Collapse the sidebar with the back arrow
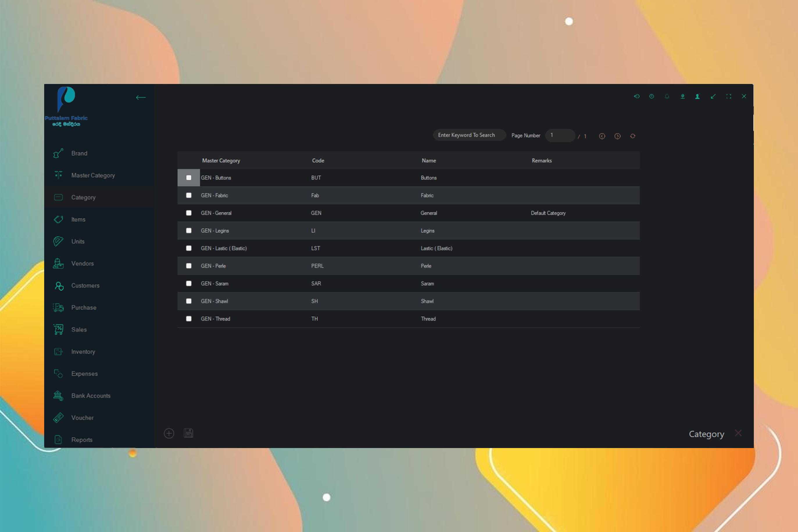 [x=141, y=98]
